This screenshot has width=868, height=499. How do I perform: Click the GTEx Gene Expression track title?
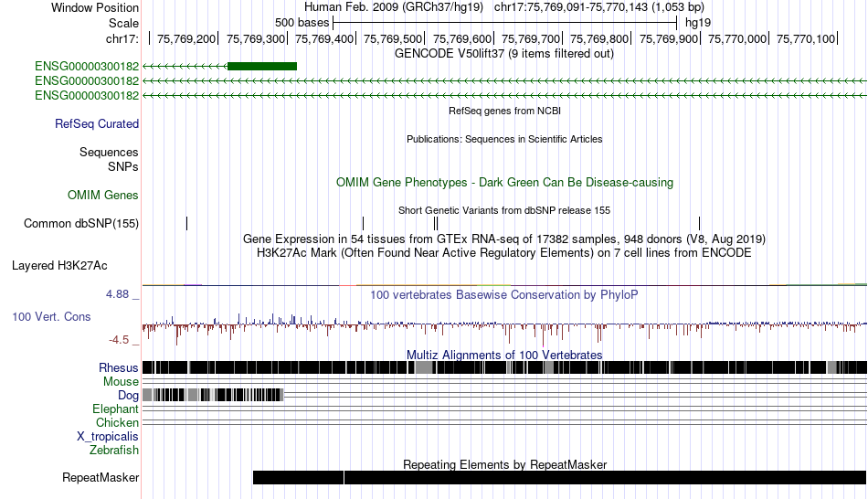[x=504, y=239]
